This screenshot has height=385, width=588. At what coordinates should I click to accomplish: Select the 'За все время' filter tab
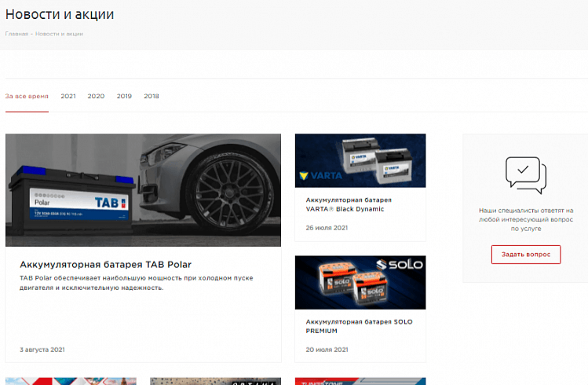point(27,97)
